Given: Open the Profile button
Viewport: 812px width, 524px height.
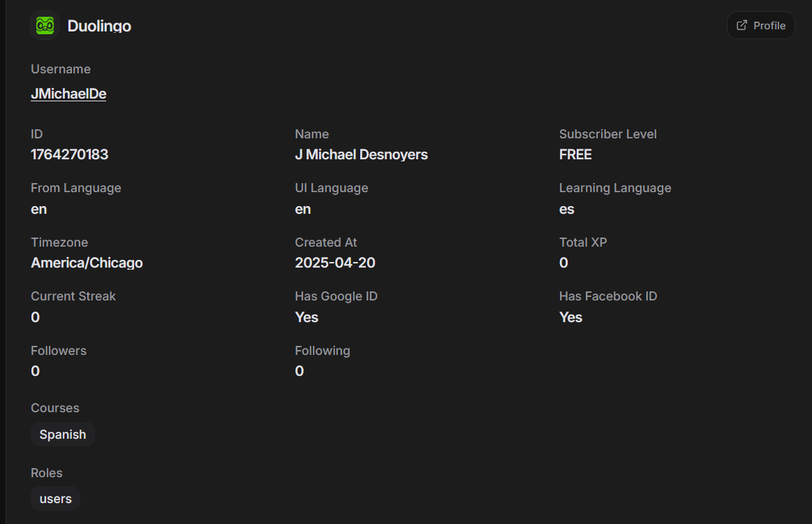Looking at the screenshot, I should point(761,25).
